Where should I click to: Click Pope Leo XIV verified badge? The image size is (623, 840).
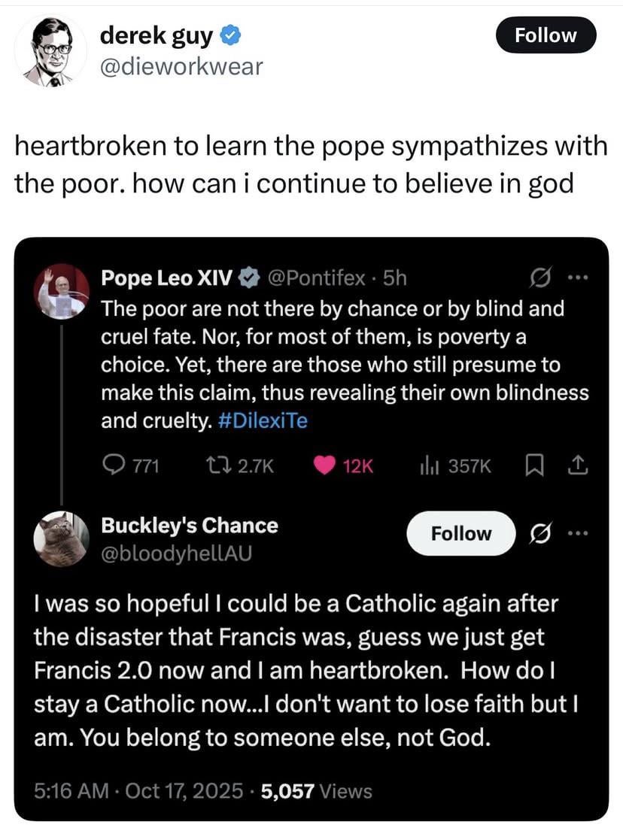point(247,278)
